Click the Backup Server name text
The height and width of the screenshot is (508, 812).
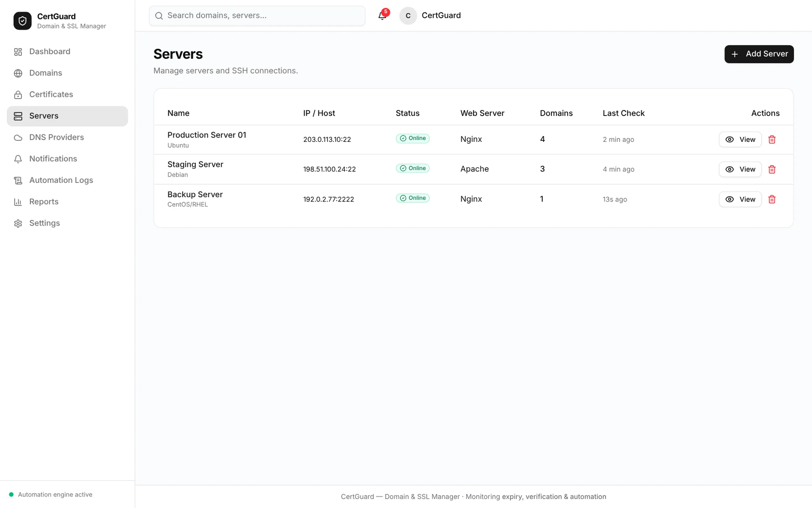click(195, 194)
